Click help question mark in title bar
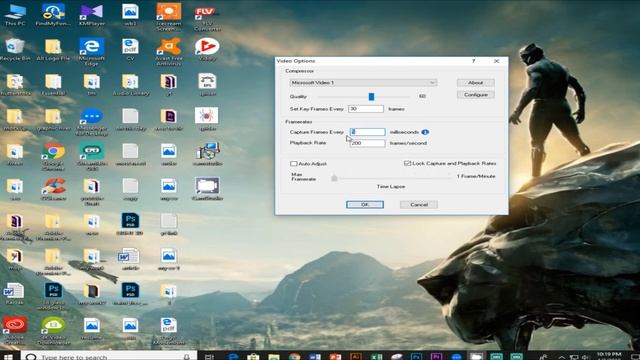 click(473, 61)
